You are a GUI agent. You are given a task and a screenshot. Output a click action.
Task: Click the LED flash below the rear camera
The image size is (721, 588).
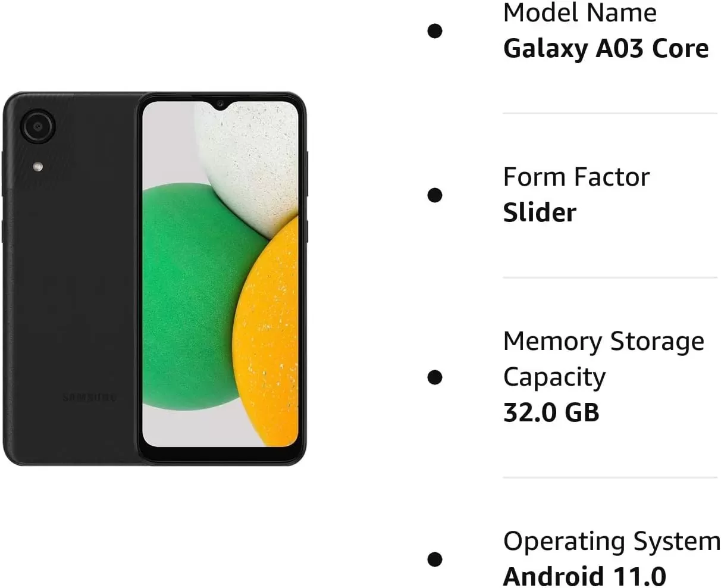pos(38,166)
